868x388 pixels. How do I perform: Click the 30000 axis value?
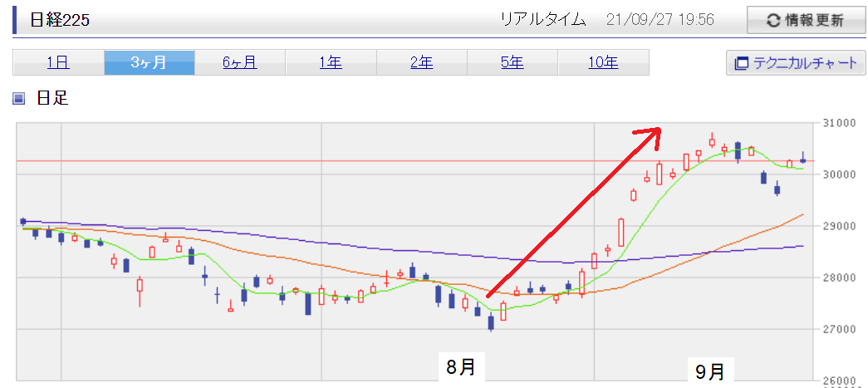[839, 174]
